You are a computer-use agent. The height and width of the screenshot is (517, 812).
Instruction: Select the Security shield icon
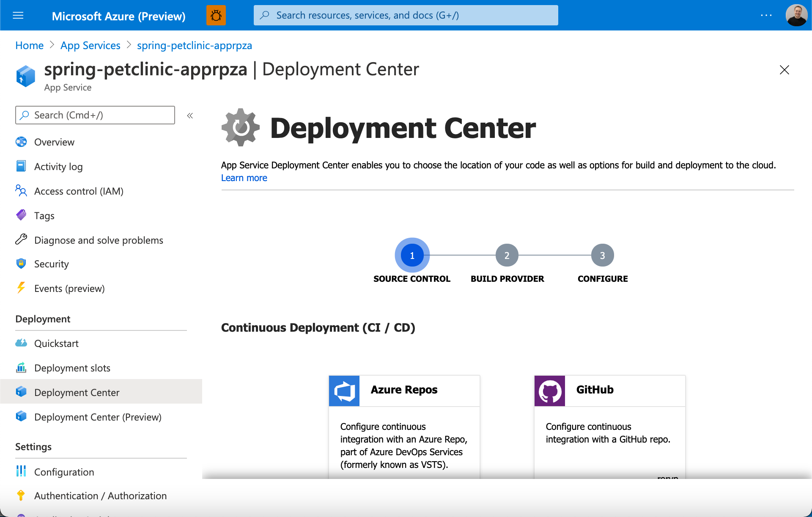coord(21,264)
